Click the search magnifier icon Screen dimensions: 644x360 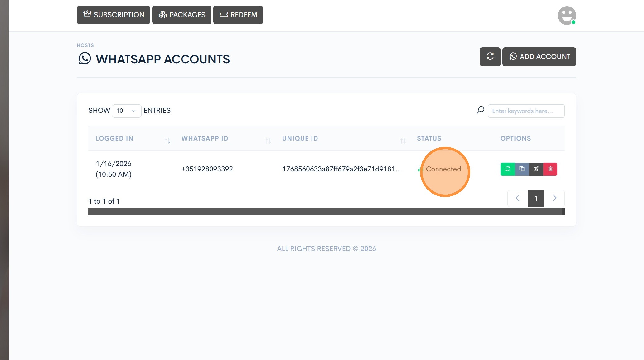pos(480,110)
